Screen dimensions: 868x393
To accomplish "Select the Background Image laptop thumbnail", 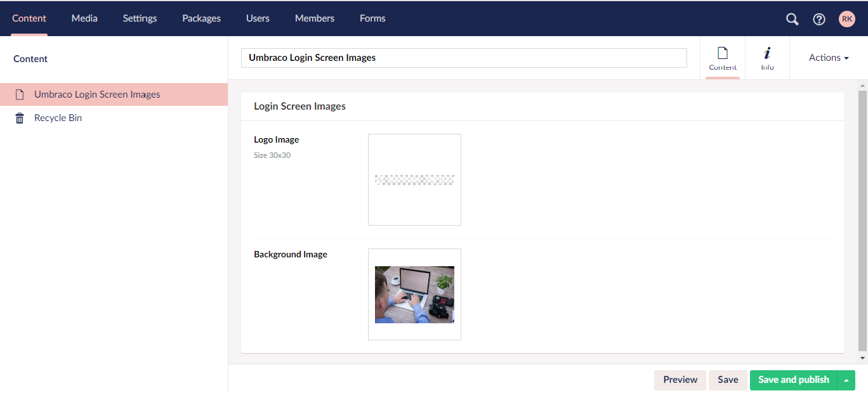I will point(414,295).
